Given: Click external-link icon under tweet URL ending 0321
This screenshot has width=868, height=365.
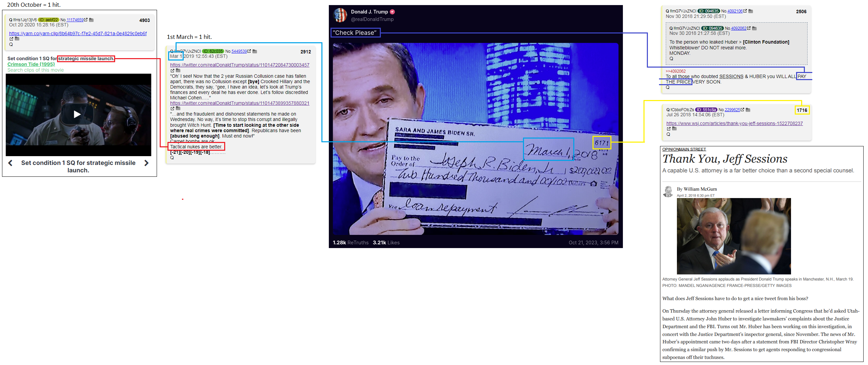Looking at the screenshot, I should pyautogui.click(x=172, y=108).
